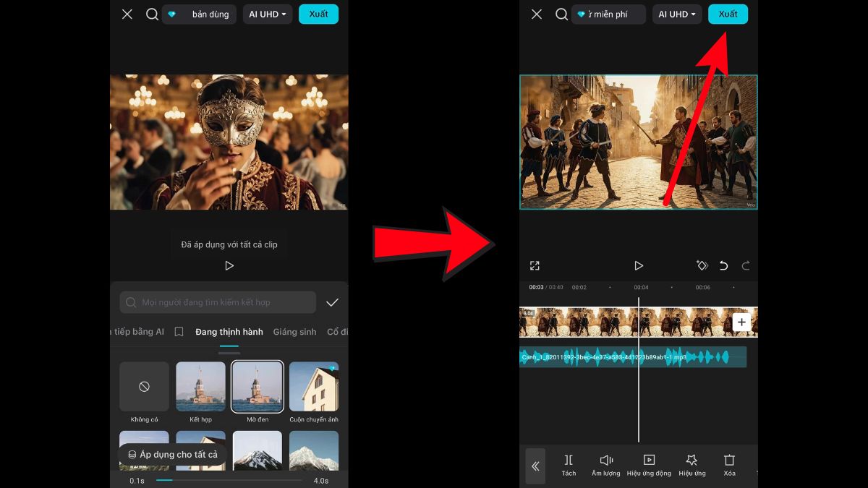This screenshot has height=488, width=868.
Task: Open AI UHD dropdown on left panel
Action: pos(267,14)
